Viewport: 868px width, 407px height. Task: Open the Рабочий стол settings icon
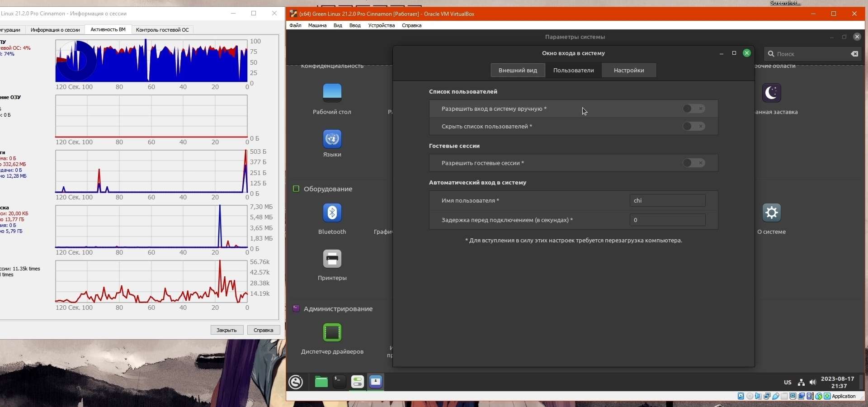(x=332, y=92)
